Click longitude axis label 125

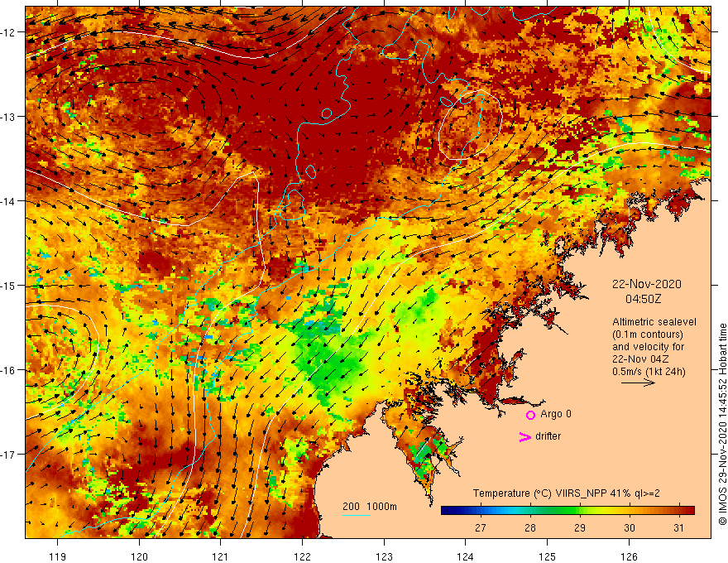point(547,556)
